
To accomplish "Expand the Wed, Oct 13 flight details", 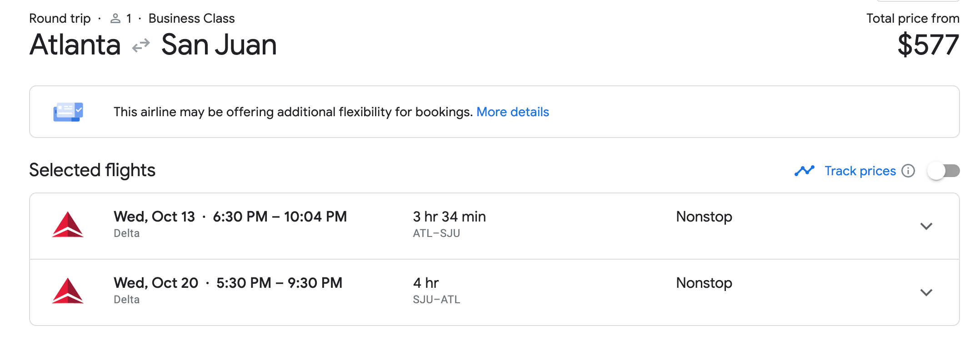I will click(926, 226).
